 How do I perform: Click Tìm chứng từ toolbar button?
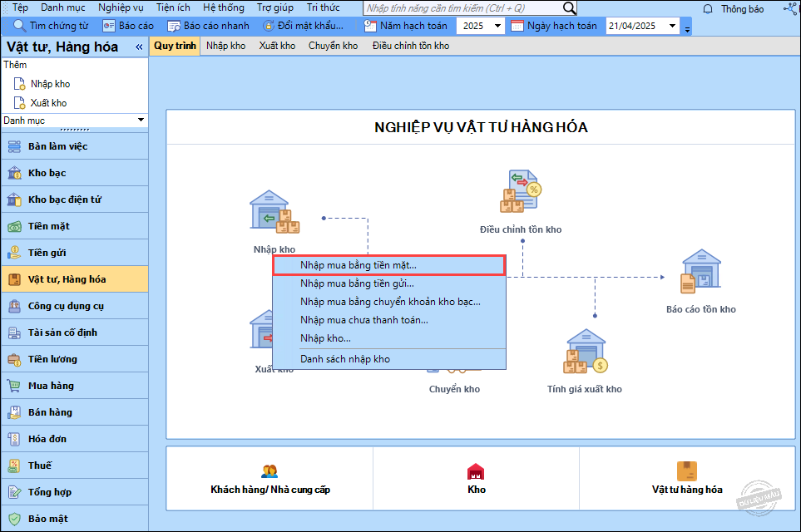[51, 26]
